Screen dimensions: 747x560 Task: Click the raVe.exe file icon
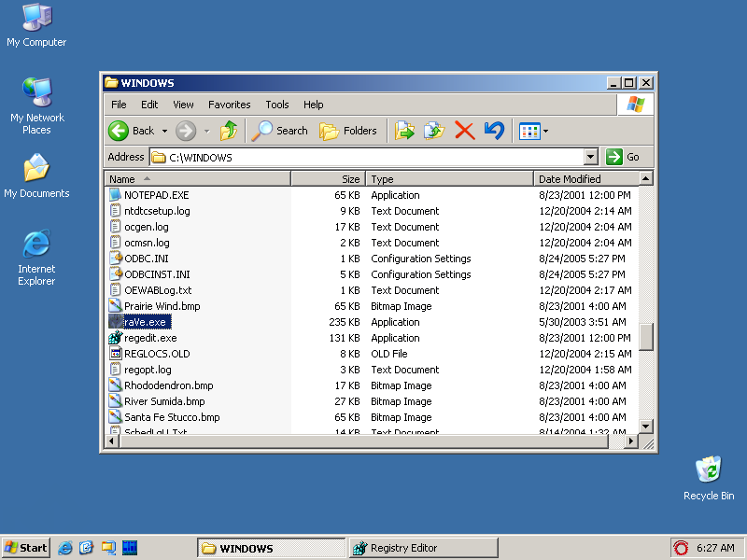(115, 322)
